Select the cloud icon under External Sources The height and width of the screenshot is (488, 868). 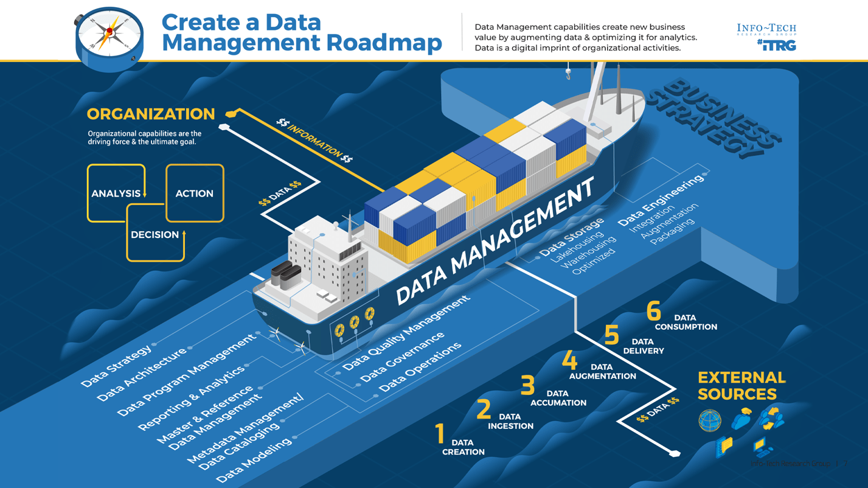point(741,420)
